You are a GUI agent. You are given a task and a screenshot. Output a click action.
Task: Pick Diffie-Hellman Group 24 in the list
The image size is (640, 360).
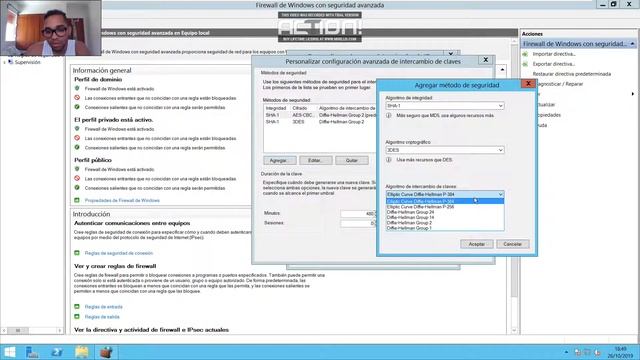pyautogui.click(x=444, y=212)
